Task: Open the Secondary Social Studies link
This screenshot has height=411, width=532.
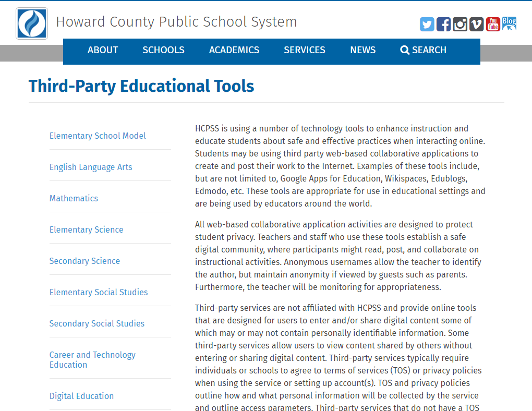Action: [97, 323]
